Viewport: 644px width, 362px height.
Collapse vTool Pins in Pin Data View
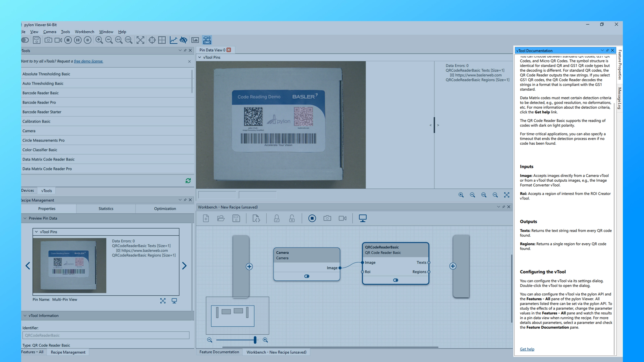tap(200, 57)
